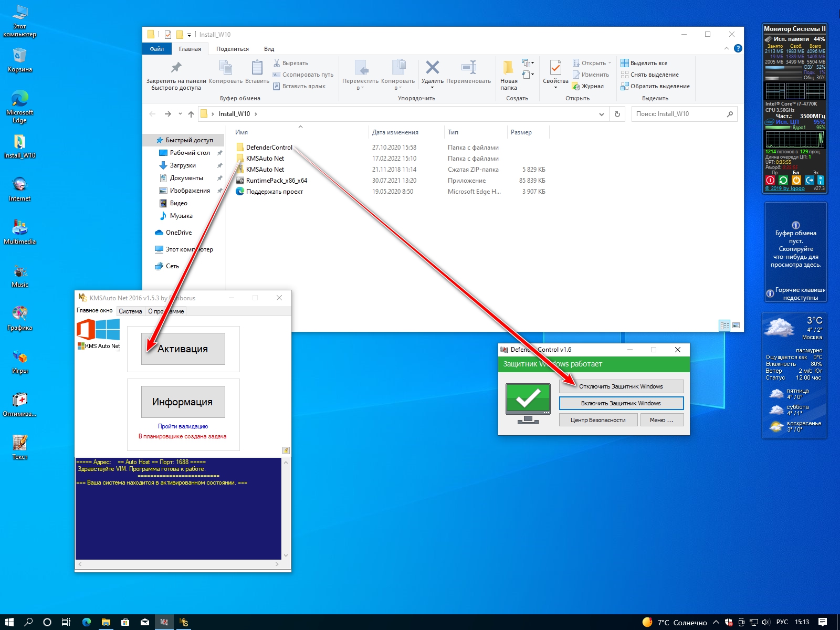
Task: Click Explorer search field Поиск: Install_W10
Action: [684, 114]
